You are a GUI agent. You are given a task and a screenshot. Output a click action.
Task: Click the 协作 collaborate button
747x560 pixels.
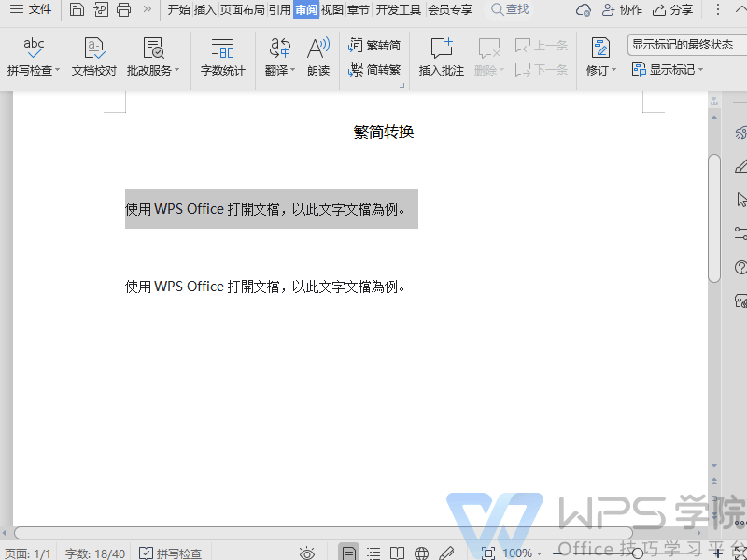622,9
